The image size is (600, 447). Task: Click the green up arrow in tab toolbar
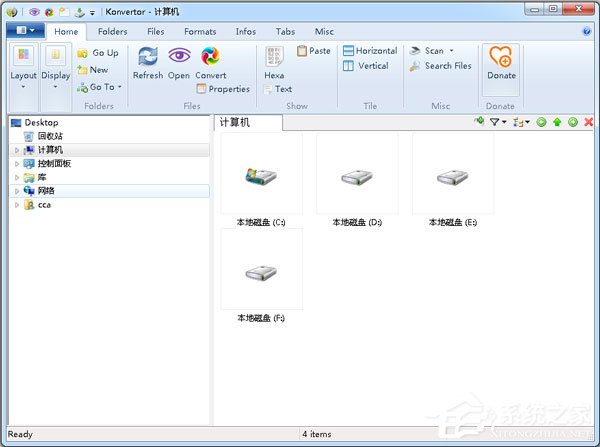pyautogui.click(x=557, y=122)
